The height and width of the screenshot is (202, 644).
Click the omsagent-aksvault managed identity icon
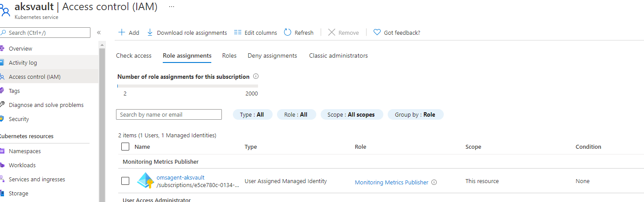pyautogui.click(x=145, y=181)
